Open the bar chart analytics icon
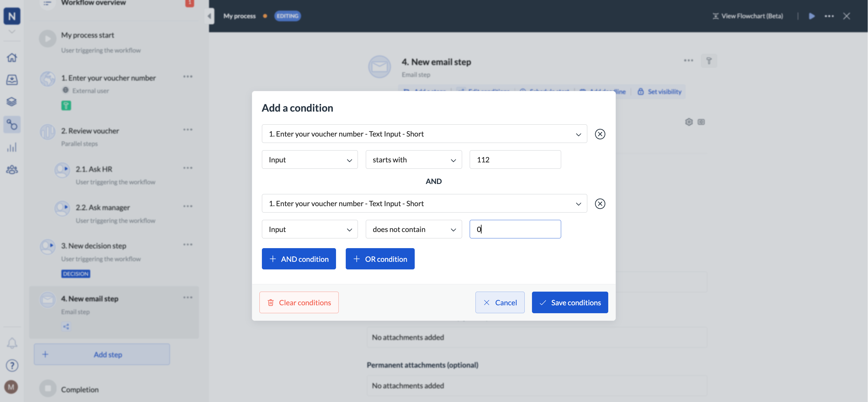Viewport: 868px width, 402px height. coord(12,147)
